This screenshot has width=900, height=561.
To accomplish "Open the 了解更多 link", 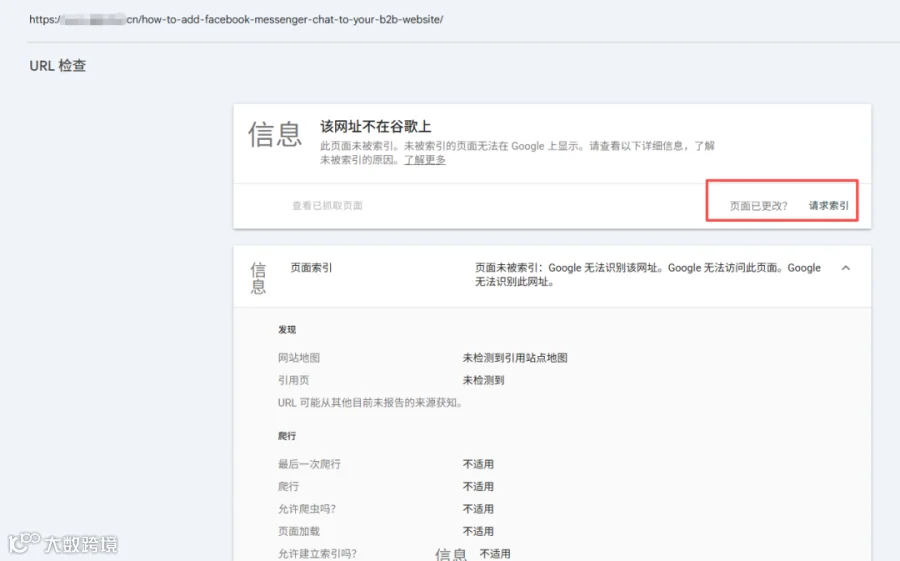I will 425,160.
